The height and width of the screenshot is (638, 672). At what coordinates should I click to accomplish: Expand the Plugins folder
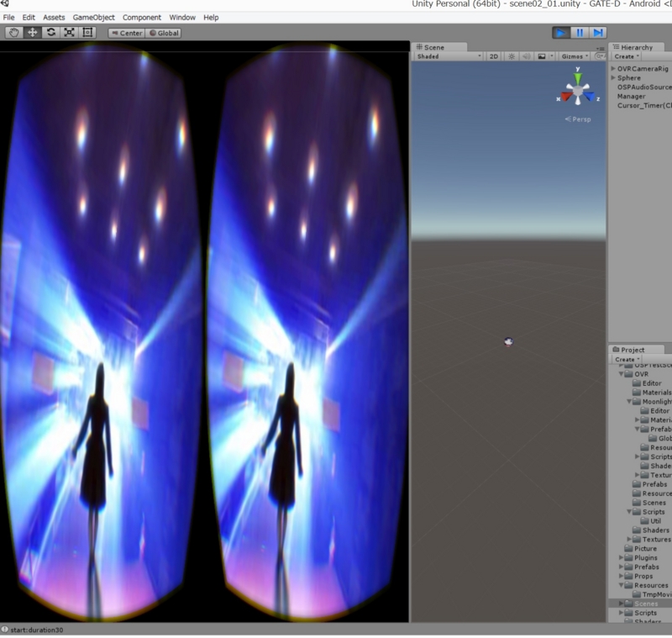coord(621,557)
